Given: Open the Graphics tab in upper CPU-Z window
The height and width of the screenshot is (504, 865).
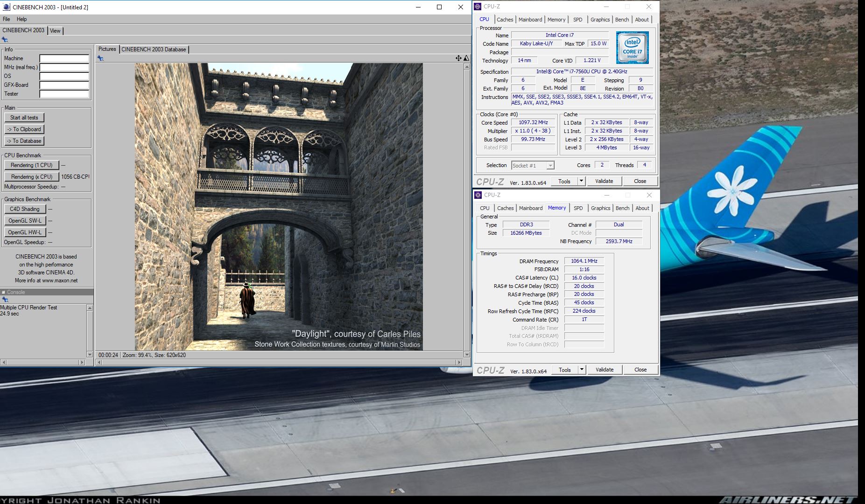Looking at the screenshot, I should click(x=600, y=20).
